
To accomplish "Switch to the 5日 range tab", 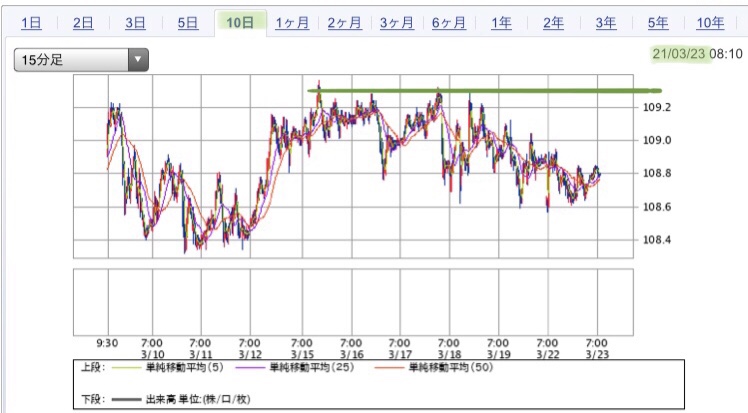I will (187, 22).
